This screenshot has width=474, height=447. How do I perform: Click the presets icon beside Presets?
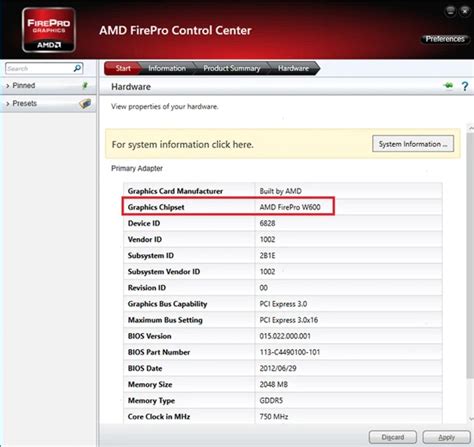click(85, 103)
